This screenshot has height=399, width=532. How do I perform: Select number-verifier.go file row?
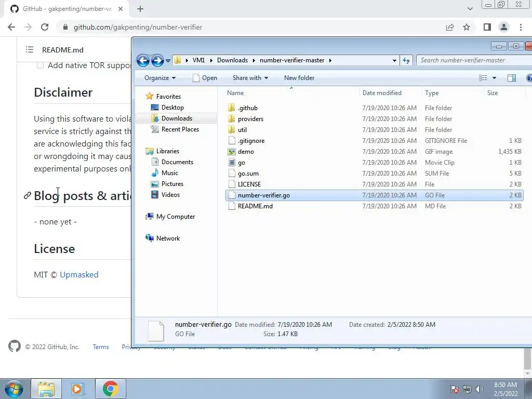pos(374,195)
